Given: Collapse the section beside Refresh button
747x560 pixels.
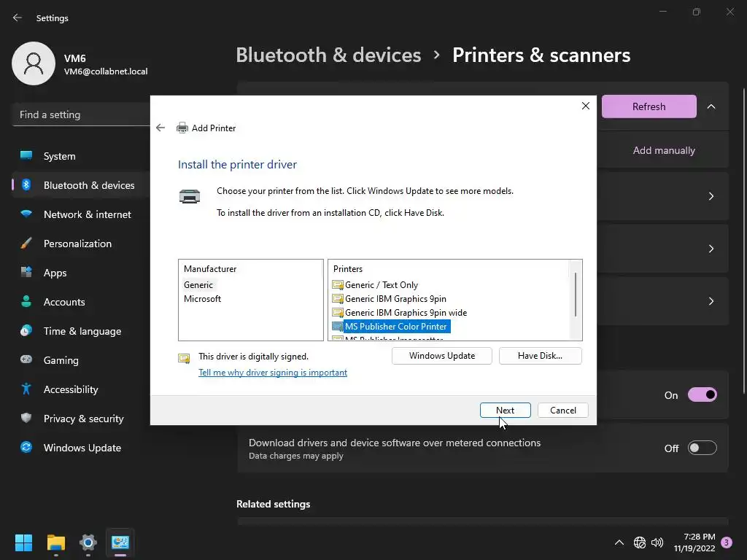Looking at the screenshot, I should point(711,106).
